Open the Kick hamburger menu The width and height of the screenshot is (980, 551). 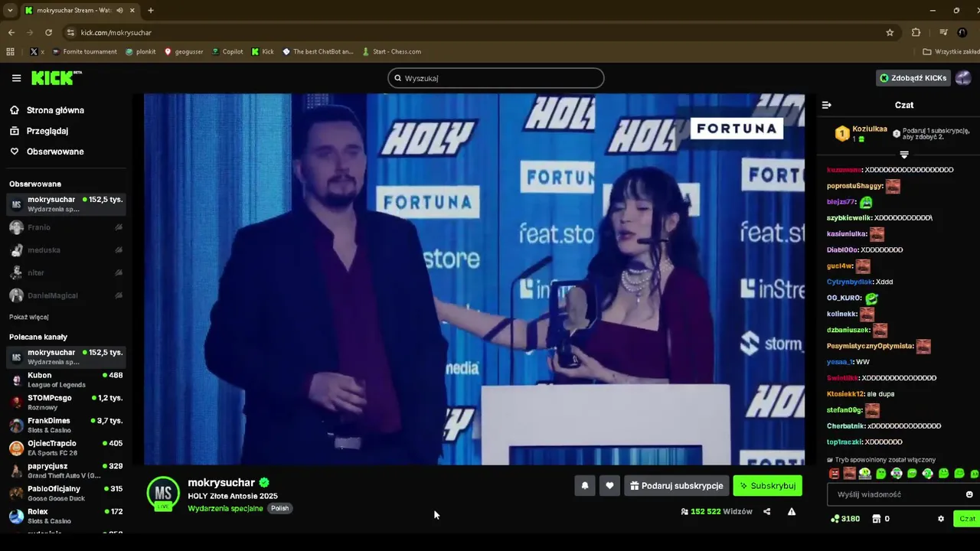pos(16,78)
